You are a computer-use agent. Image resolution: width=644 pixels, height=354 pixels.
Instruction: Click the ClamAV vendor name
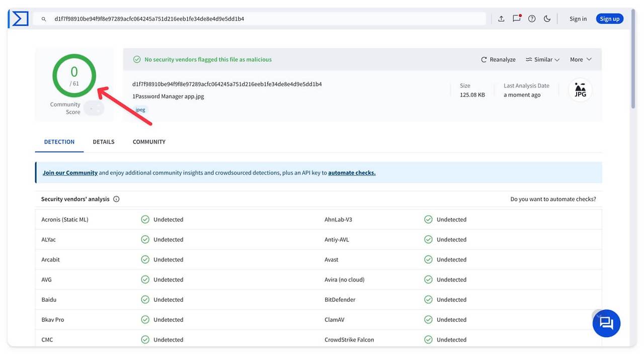point(335,320)
